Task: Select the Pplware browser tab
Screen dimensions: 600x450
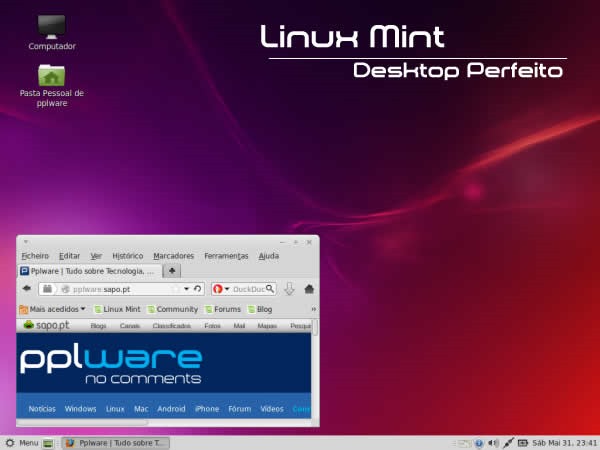Action: [90, 271]
